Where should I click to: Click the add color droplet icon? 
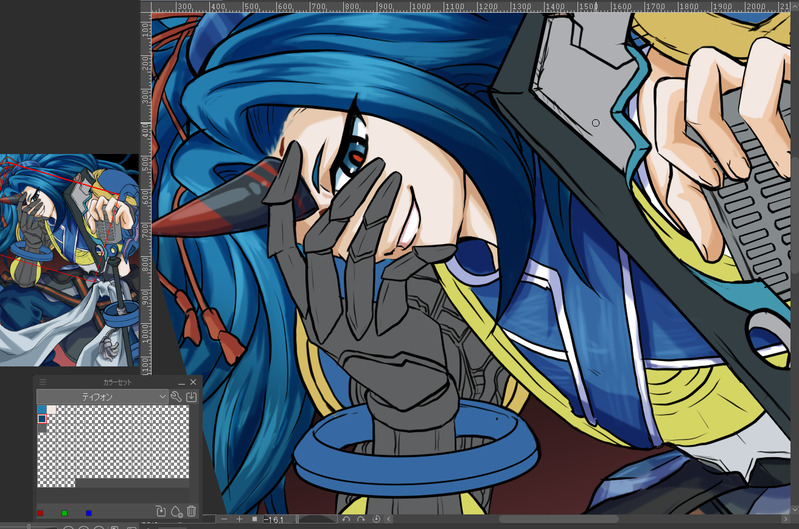176,511
